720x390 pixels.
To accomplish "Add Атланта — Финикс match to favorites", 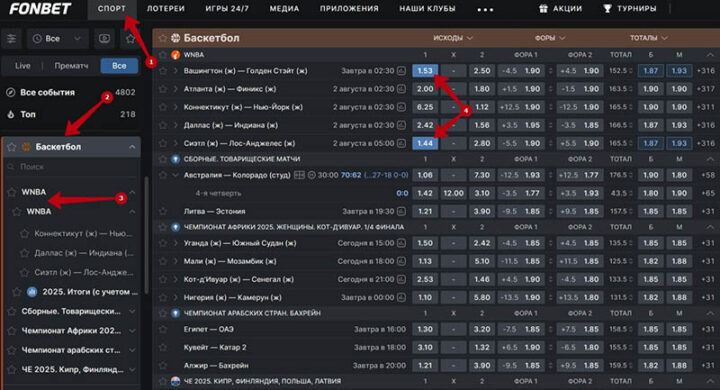I will coord(163,89).
